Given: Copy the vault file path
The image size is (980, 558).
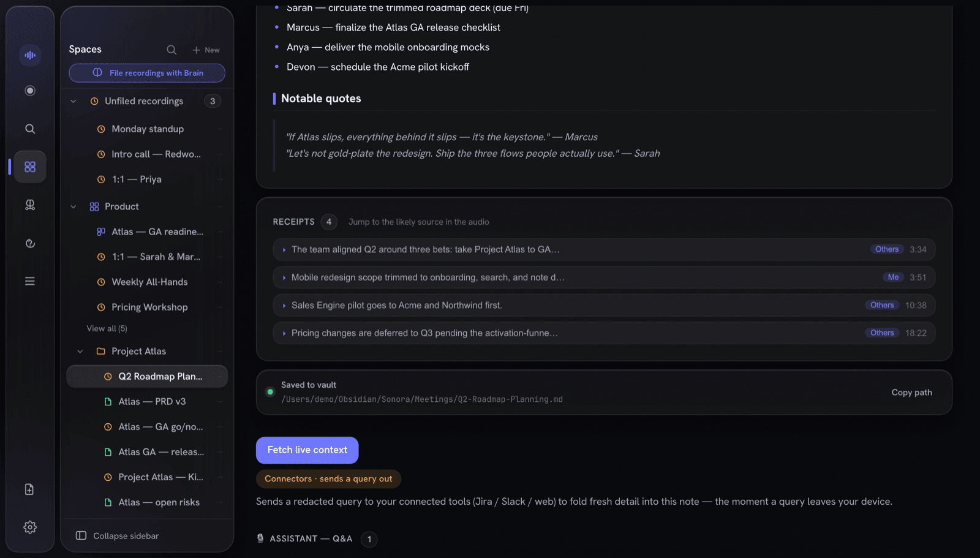Looking at the screenshot, I should click(911, 393).
